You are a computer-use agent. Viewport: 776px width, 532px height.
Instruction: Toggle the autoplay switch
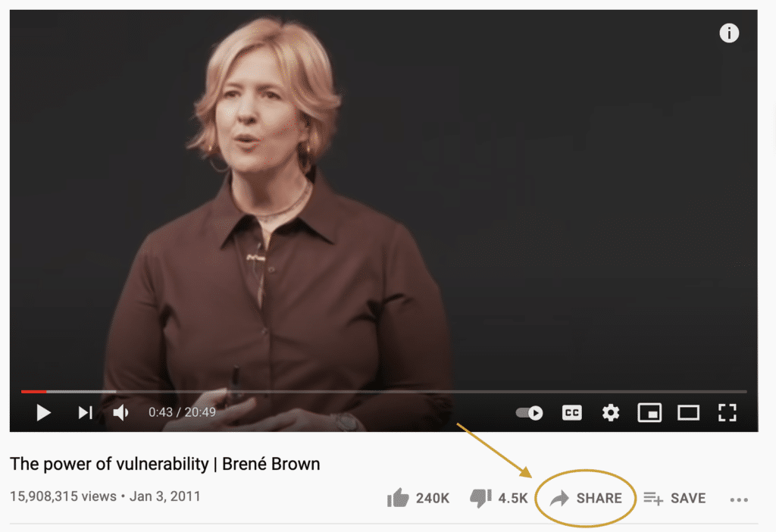[x=529, y=412]
